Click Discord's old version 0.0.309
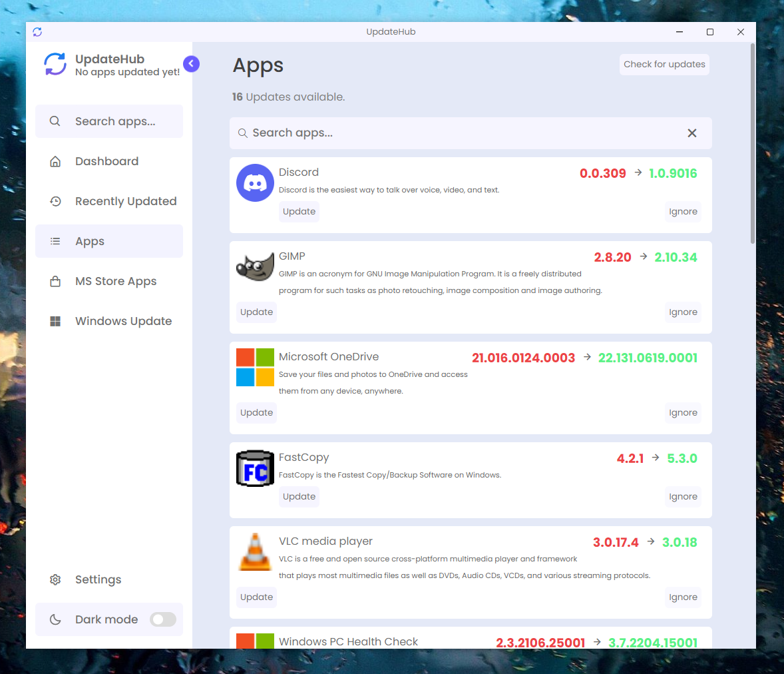 603,174
